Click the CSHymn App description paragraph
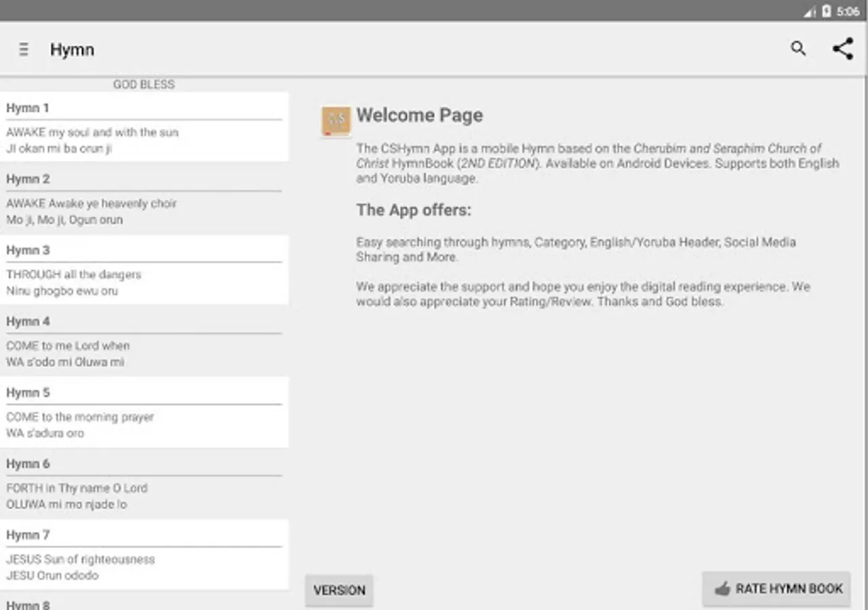This screenshot has height=610, width=868. [597, 163]
